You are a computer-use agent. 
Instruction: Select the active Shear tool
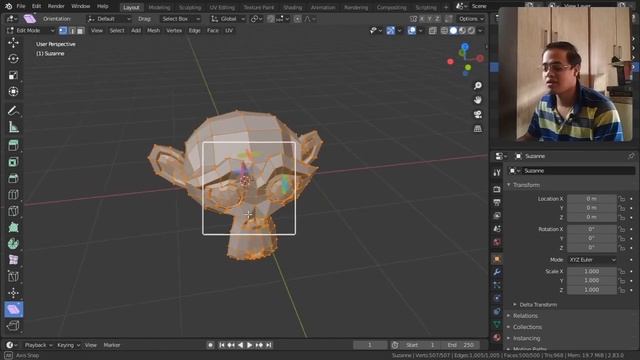[13, 309]
